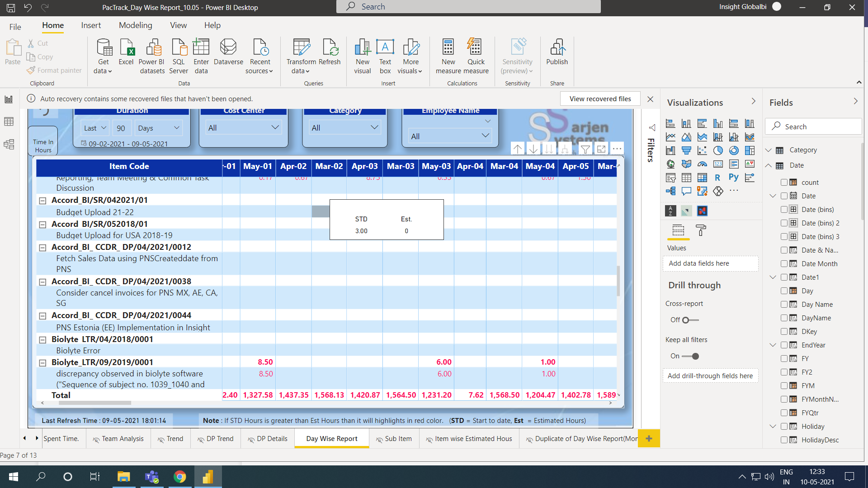Check the DKey field checkbox
This screenshot has width=868, height=488.
click(x=784, y=331)
